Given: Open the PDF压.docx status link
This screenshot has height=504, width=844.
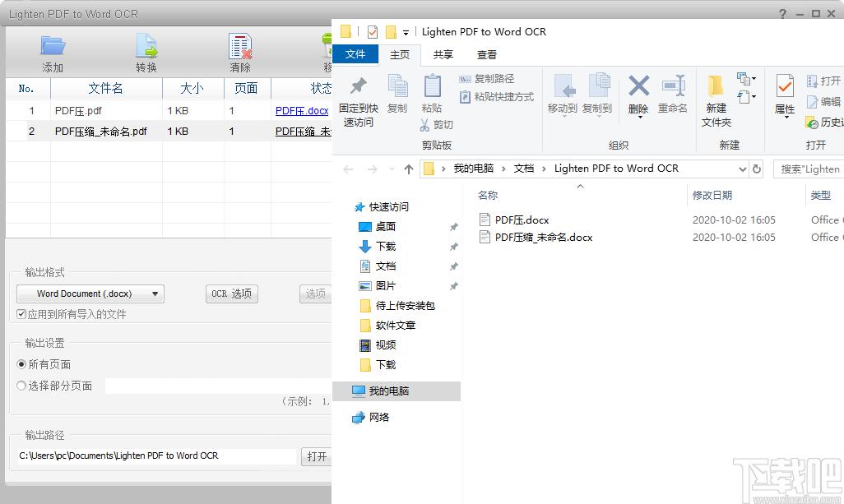Looking at the screenshot, I should [x=302, y=111].
